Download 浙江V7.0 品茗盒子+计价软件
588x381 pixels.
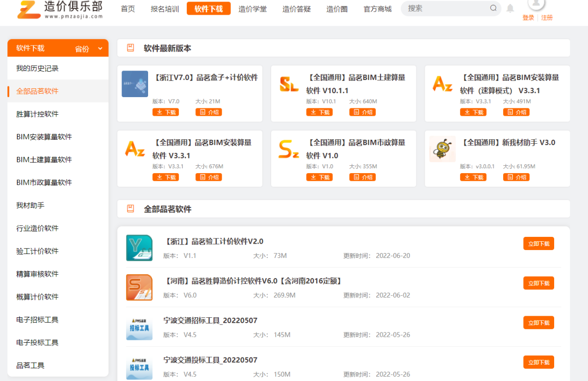click(166, 112)
